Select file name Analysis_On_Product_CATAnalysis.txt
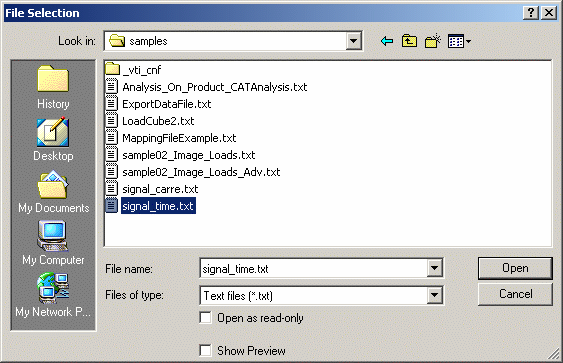 (x=215, y=87)
